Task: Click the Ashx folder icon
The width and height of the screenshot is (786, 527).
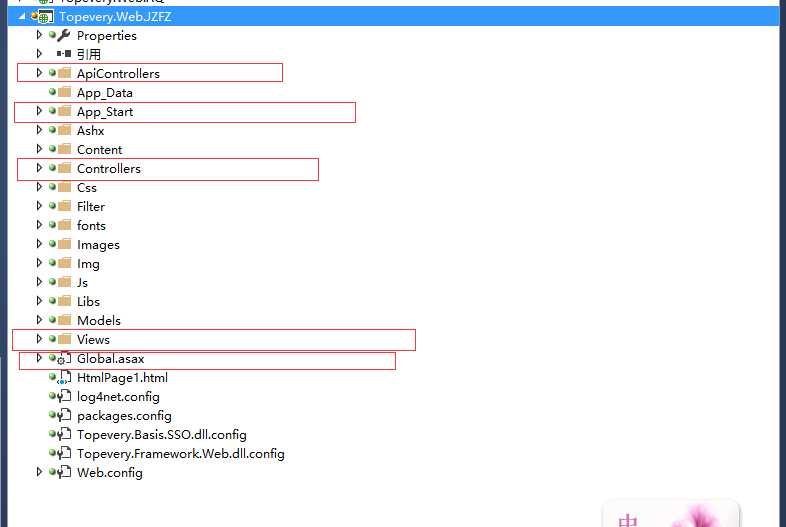Action: click(x=64, y=130)
